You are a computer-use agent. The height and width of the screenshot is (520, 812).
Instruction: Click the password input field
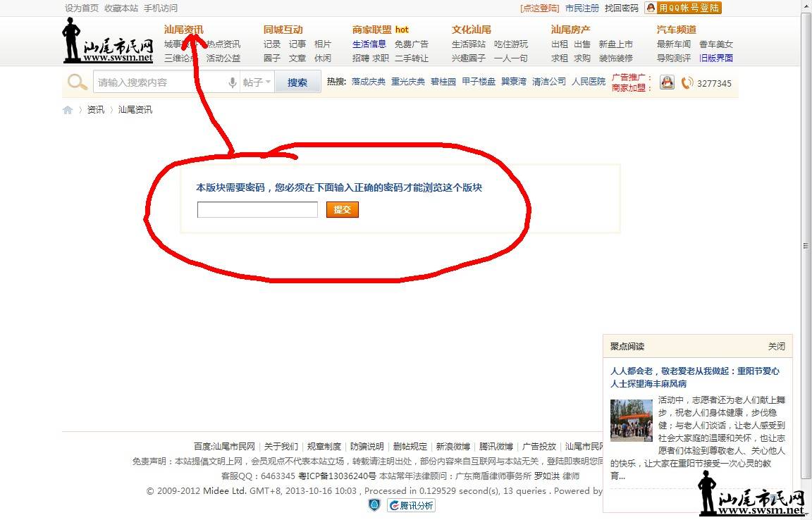click(x=257, y=209)
